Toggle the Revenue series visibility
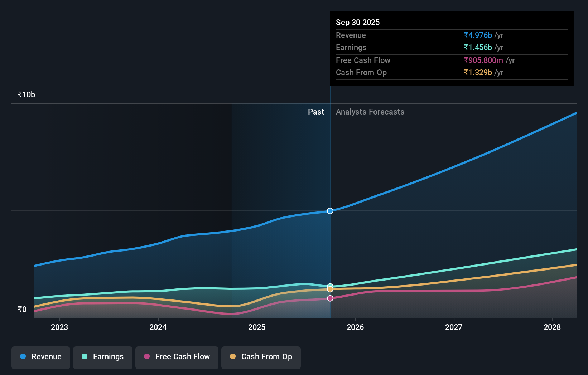The width and height of the screenshot is (588, 375). [x=40, y=357]
